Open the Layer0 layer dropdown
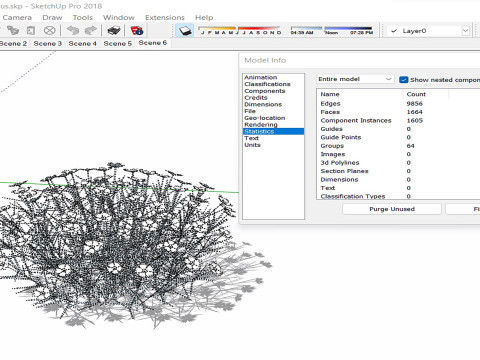 click(465, 31)
